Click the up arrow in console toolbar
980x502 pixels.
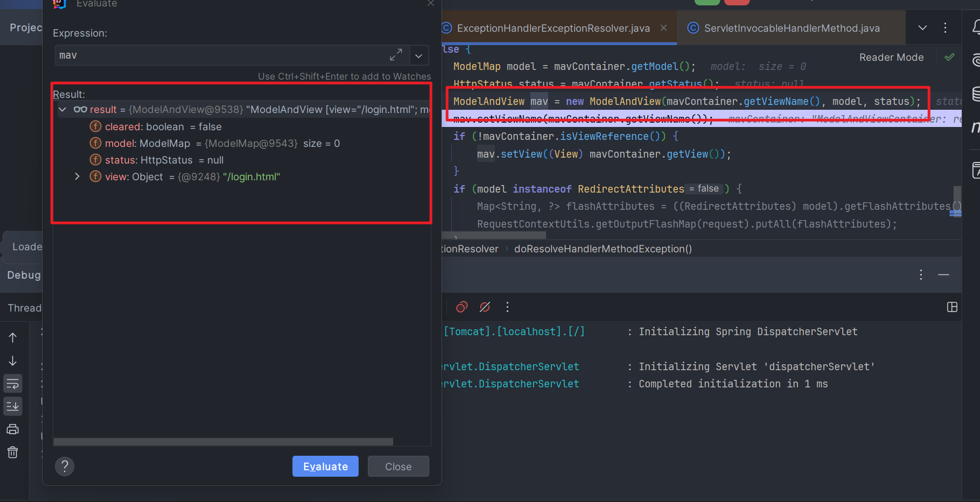(x=13, y=337)
